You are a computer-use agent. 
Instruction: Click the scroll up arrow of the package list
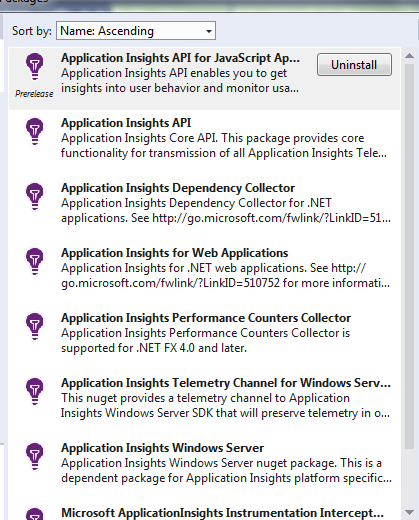click(x=409, y=56)
